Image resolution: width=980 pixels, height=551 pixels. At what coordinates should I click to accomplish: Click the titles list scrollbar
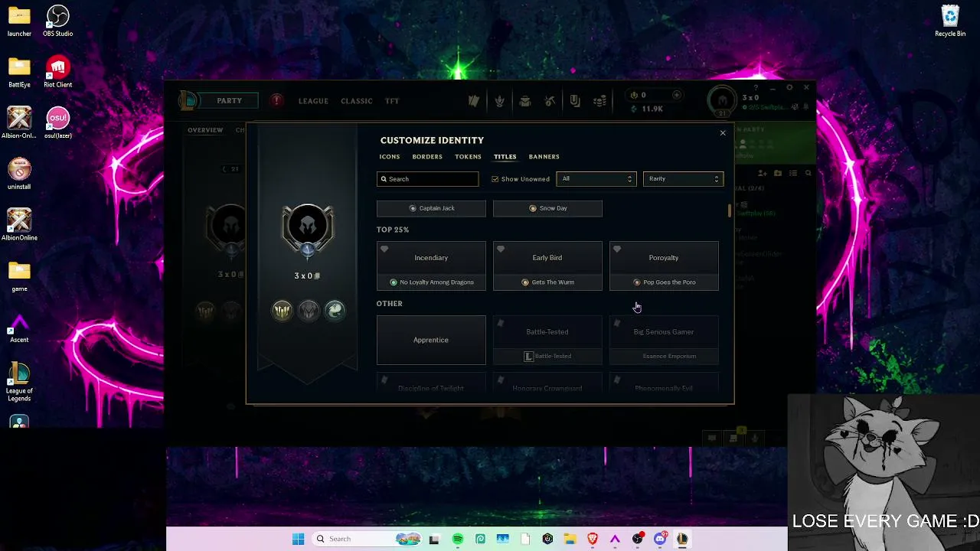(730, 210)
